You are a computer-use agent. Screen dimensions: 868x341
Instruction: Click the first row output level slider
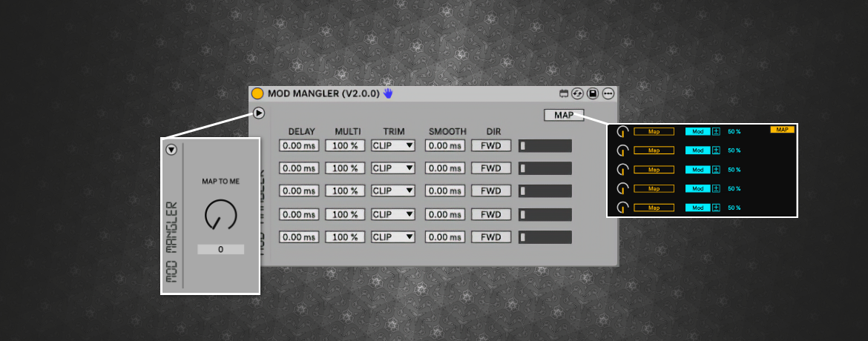pyautogui.click(x=545, y=146)
